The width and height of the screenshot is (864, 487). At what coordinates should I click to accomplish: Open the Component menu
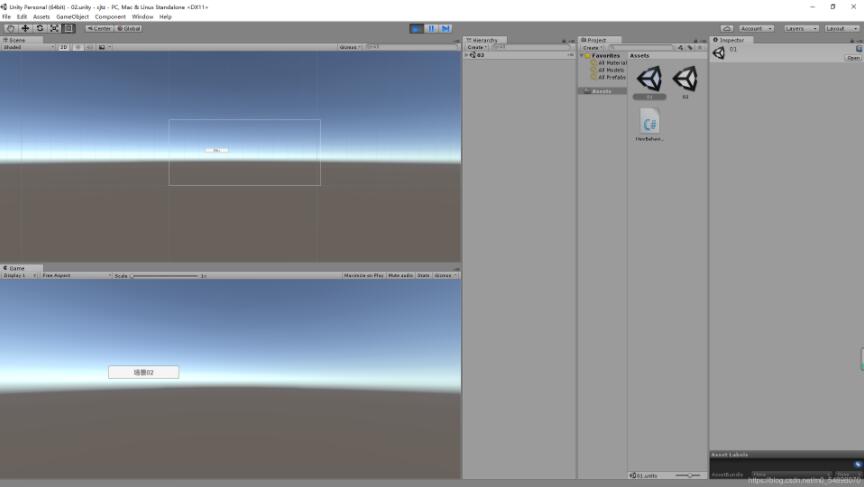(x=110, y=17)
